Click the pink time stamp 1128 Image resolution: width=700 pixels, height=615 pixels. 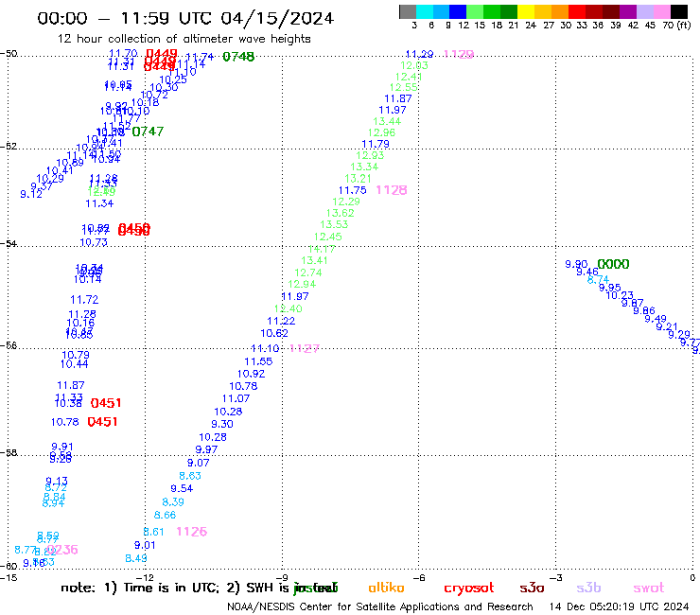[392, 190]
